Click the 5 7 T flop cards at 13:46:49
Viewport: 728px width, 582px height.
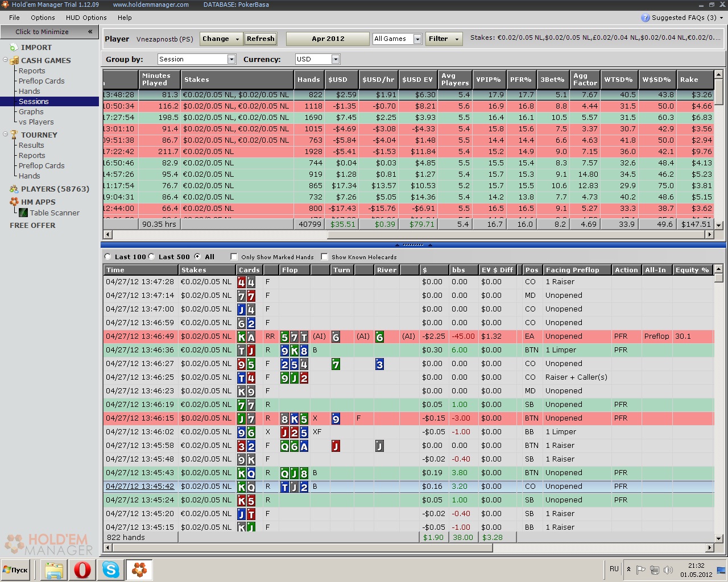(x=295, y=336)
